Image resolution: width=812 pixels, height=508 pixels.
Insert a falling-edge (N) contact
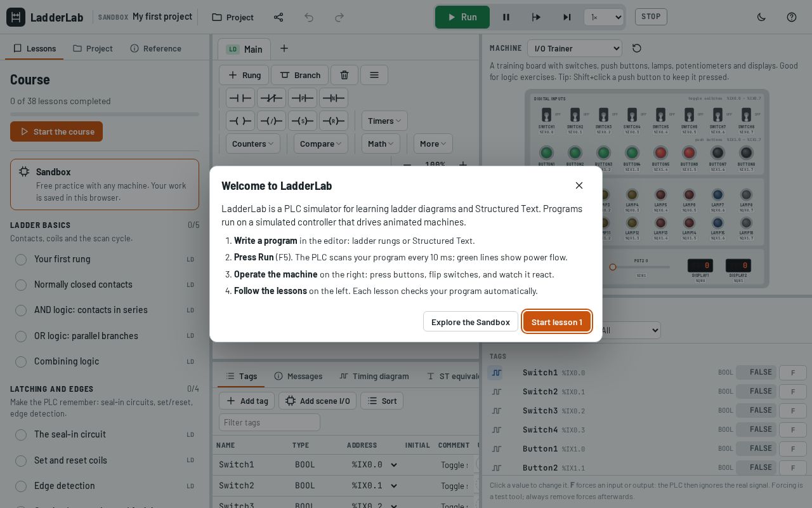(334, 98)
